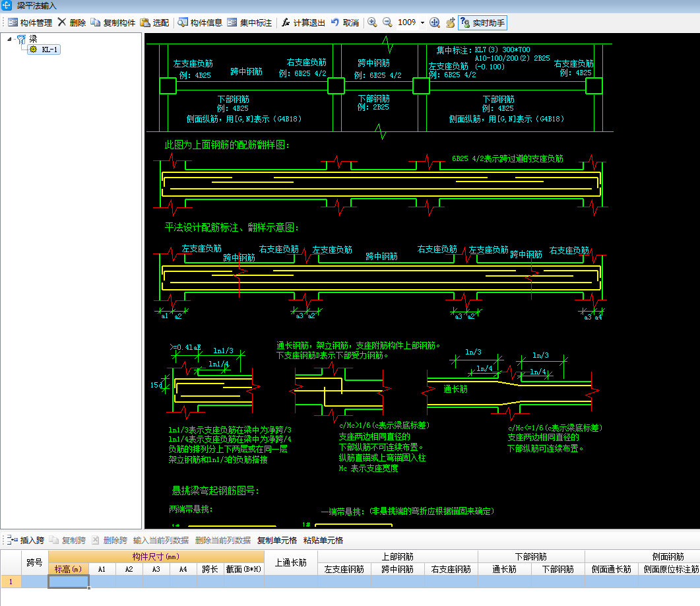700x606 pixels.
Task: Click 复制跨 copy span button
Action: (x=67, y=541)
